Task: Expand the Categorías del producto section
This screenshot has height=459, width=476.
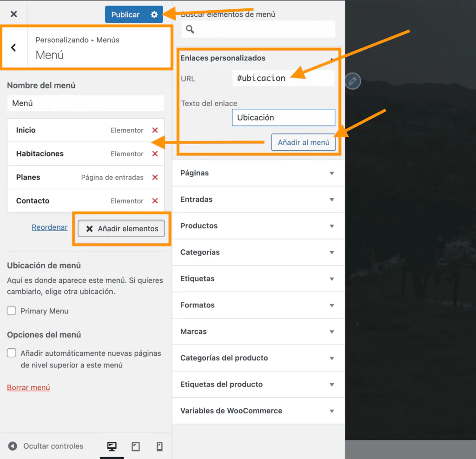Action: pos(258,358)
